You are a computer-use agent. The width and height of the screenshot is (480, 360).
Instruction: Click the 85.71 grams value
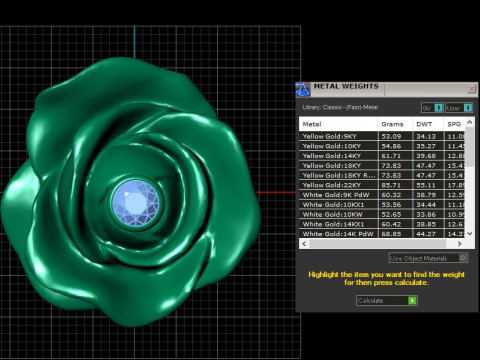click(x=391, y=185)
